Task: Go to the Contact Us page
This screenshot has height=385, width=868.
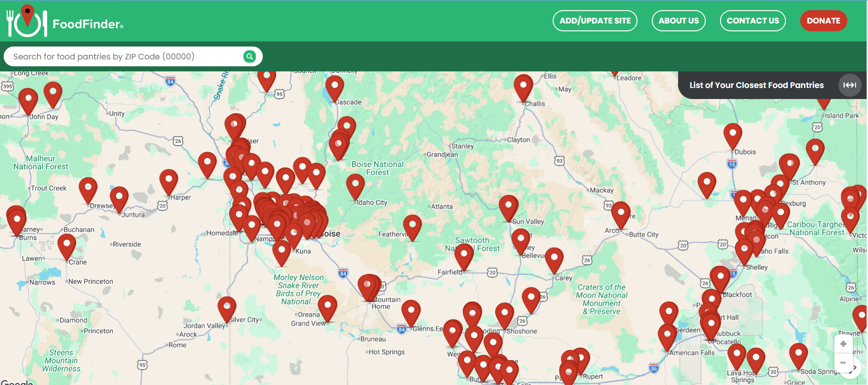Action: pyautogui.click(x=753, y=21)
